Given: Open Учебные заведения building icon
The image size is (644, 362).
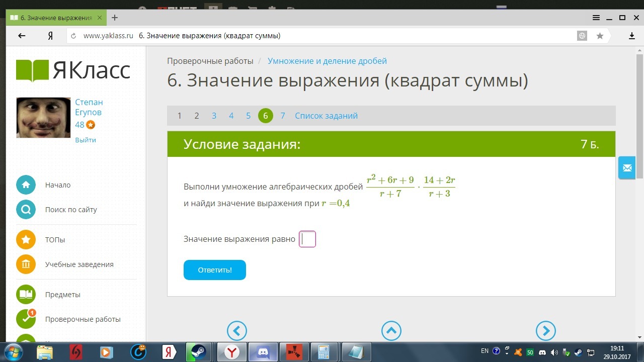Looking at the screenshot, I should click(26, 264).
